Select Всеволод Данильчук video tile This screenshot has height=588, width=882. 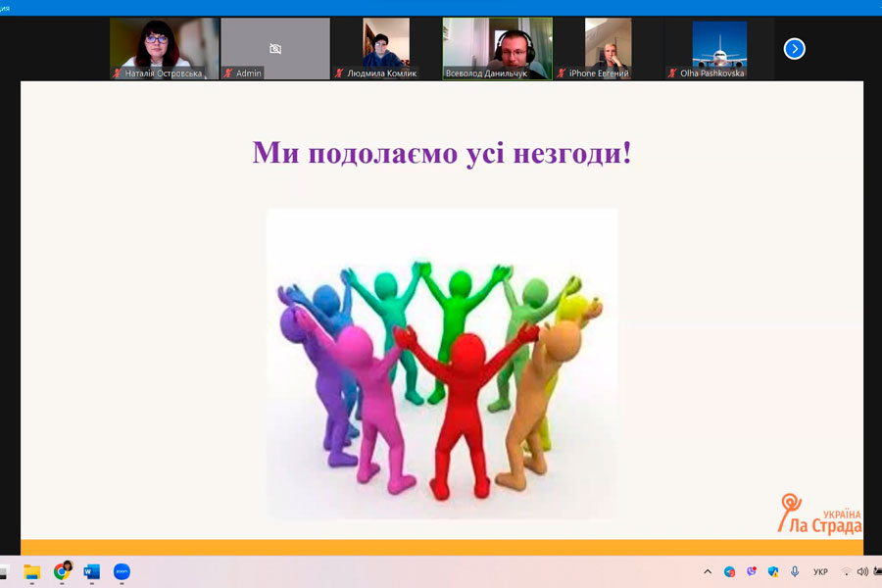click(x=497, y=48)
